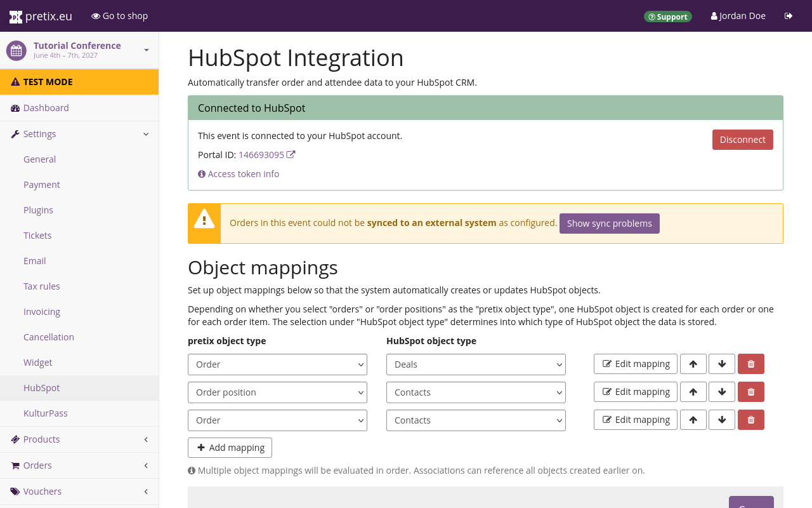812x508 pixels.
Task: Open the first pretix object type dropdown
Action: (x=277, y=364)
